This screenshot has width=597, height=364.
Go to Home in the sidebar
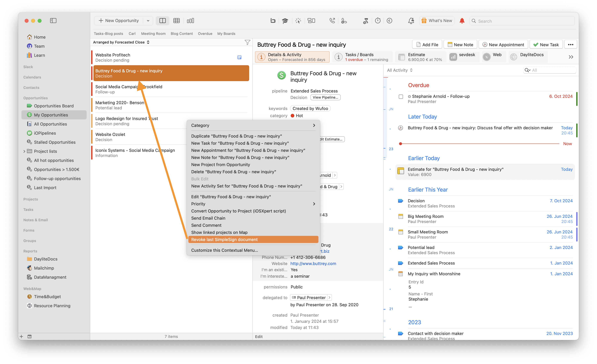click(x=40, y=37)
